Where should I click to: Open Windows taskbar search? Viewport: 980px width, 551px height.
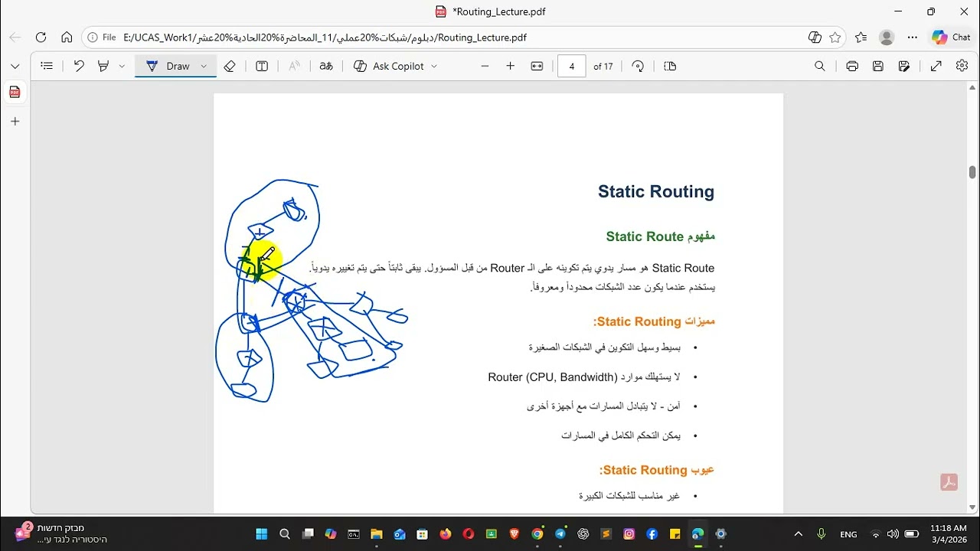[x=285, y=533]
